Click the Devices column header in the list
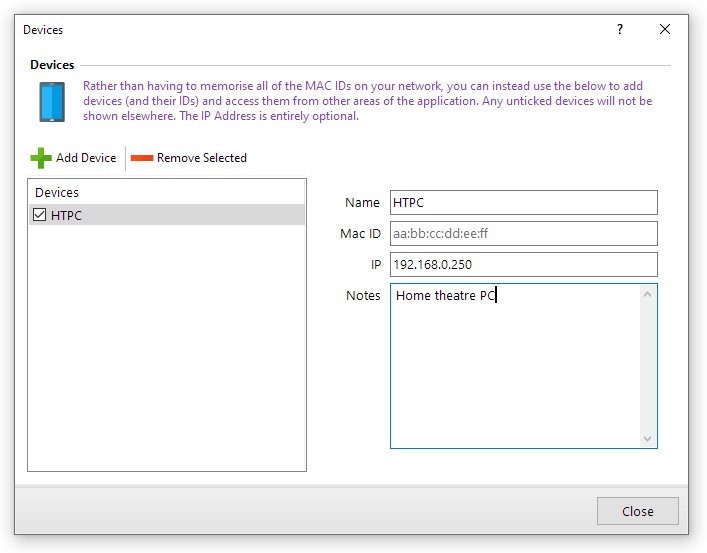The image size is (707, 553). click(x=57, y=192)
